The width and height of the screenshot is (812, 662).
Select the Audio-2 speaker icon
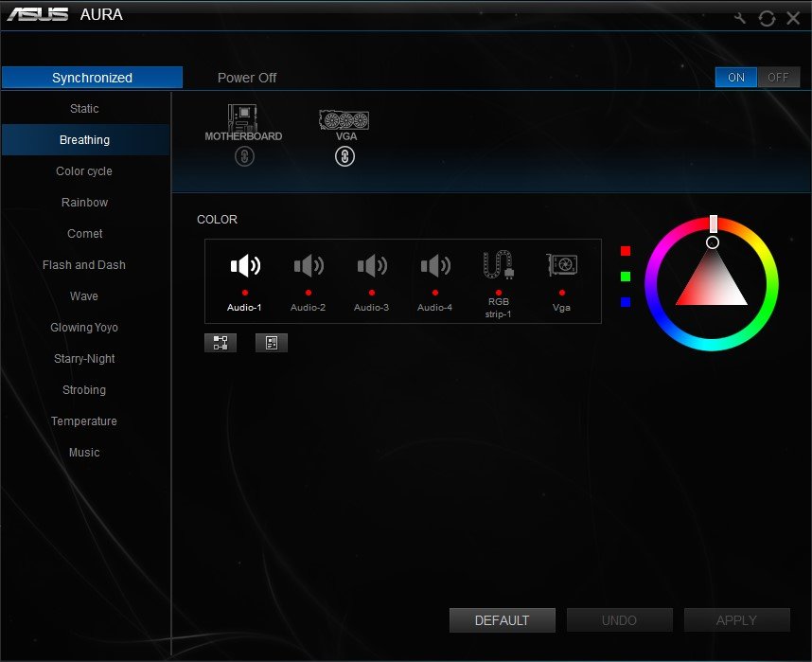[309, 266]
